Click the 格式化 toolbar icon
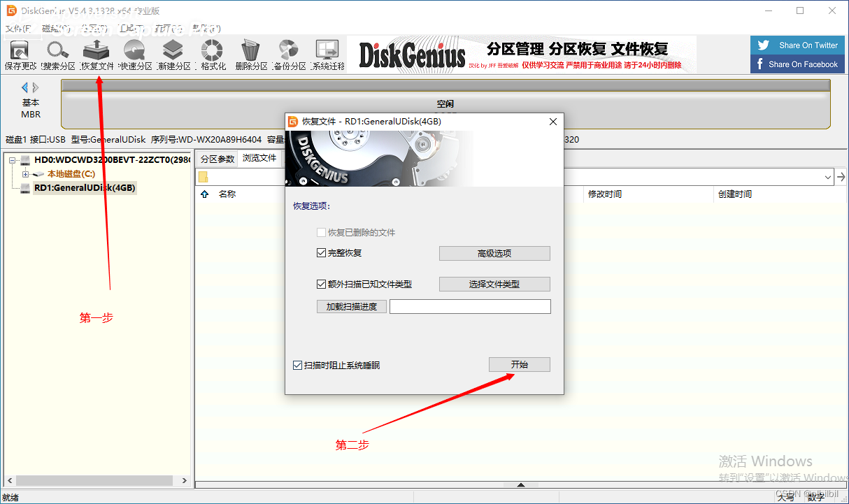 (x=213, y=55)
